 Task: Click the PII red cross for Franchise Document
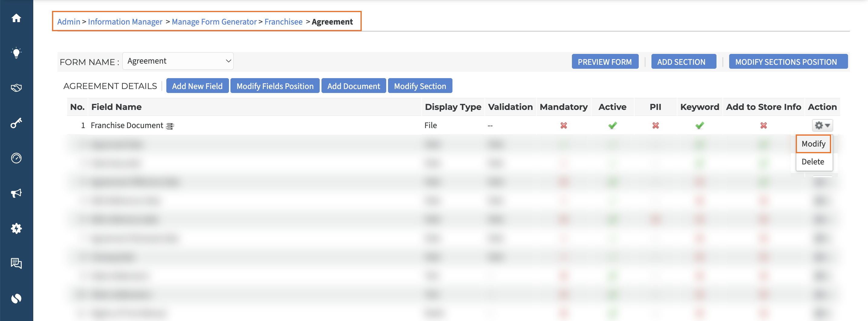[x=655, y=126]
